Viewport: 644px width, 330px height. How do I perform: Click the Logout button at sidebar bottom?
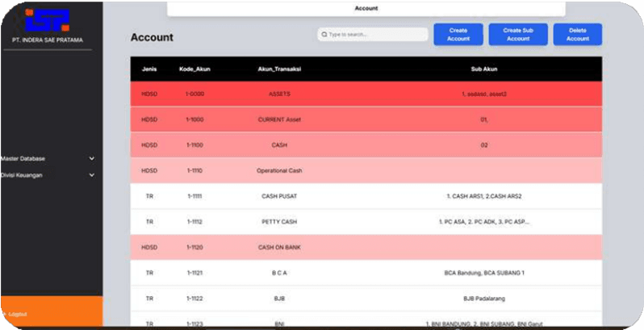tap(18, 314)
